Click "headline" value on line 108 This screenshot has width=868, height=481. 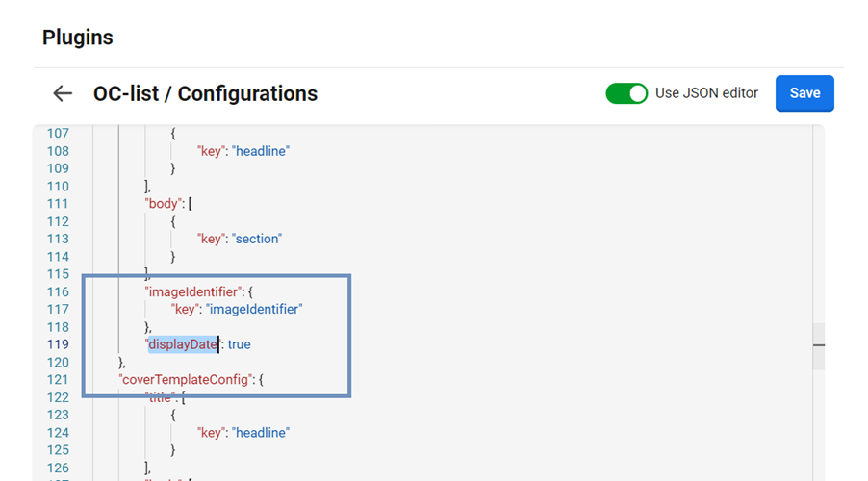pos(261,151)
